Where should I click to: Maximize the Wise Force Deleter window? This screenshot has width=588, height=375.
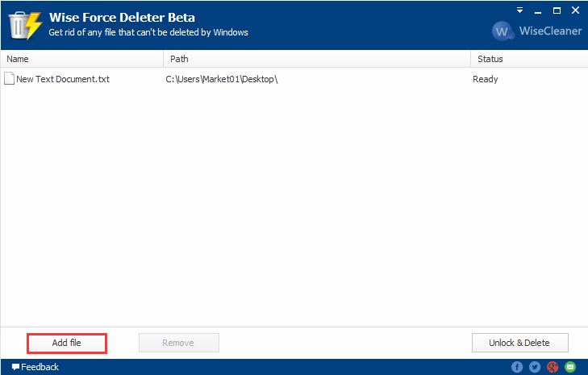pyautogui.click(x=557, y=10)
